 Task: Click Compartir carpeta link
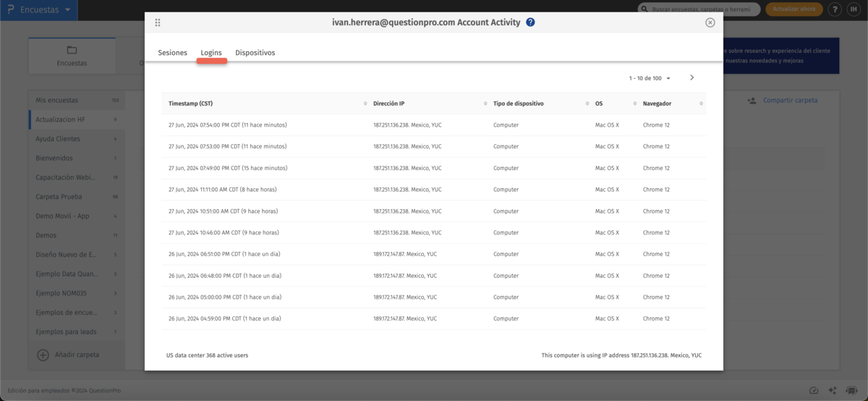click(x=790, y=101)
